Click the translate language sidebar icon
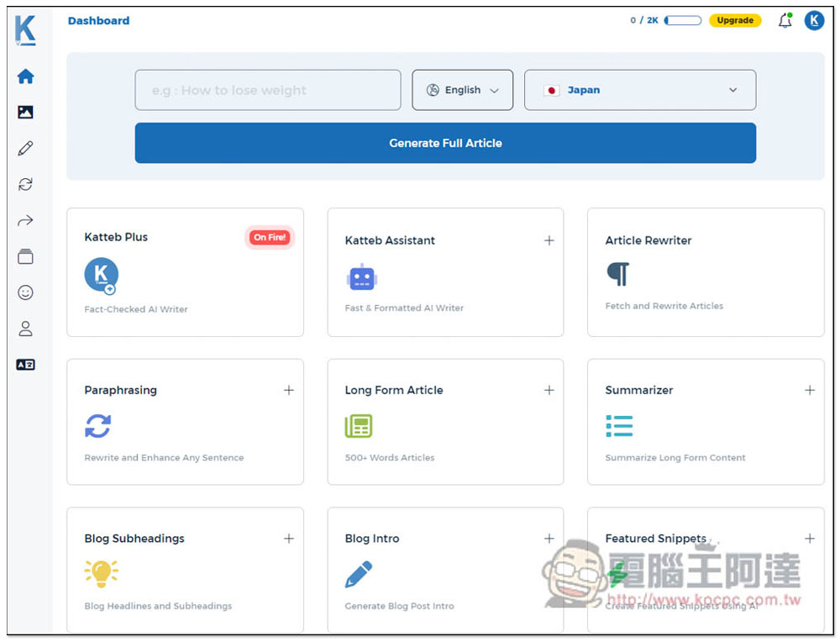The width and height of the screenshot is (840, 642). (25, 365)
